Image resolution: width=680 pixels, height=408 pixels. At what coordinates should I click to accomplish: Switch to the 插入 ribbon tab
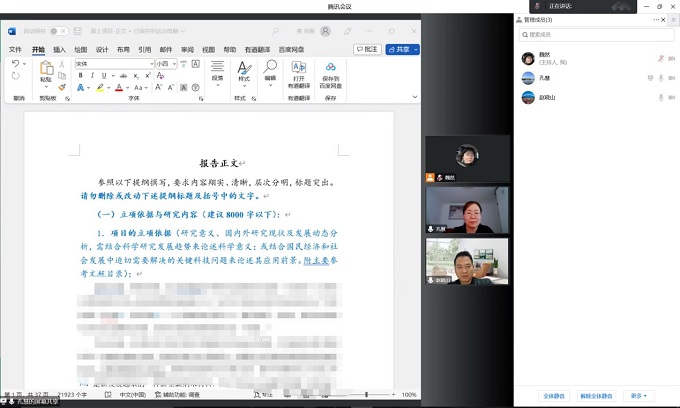[60, 49]
